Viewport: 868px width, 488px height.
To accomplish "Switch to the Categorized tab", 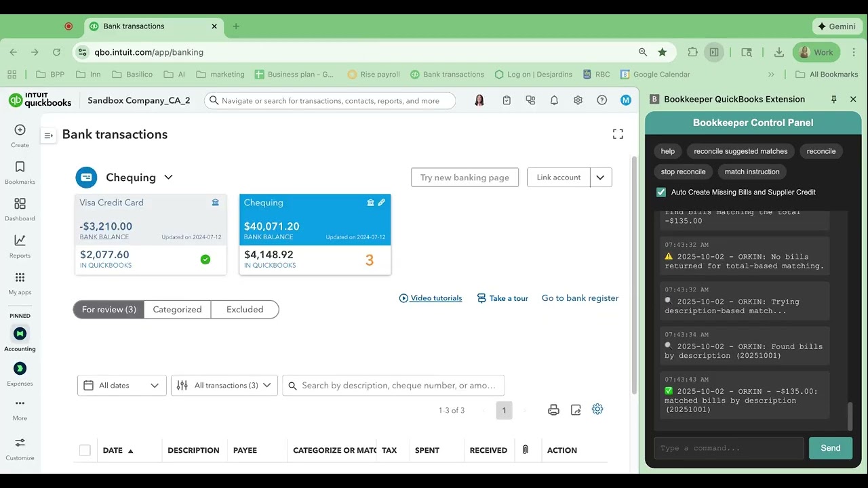I will tap(177, 310).
